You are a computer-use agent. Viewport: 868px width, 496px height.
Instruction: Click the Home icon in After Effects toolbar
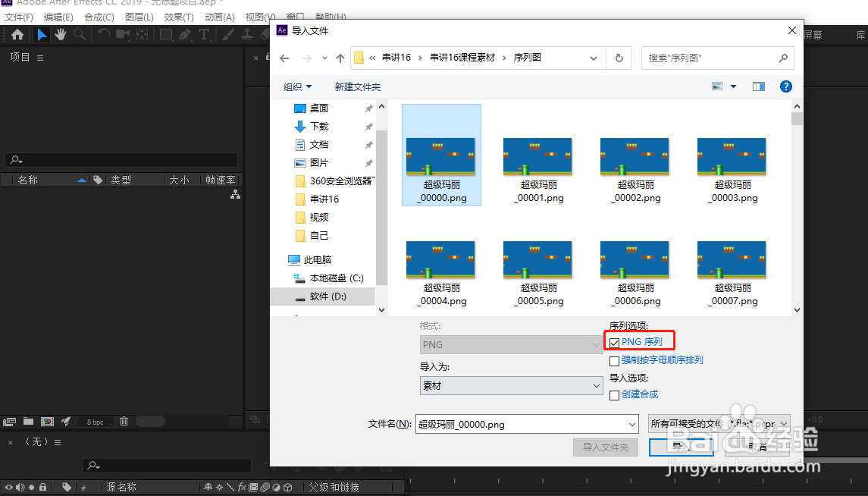pyautogui.click(x=17, y=35)
